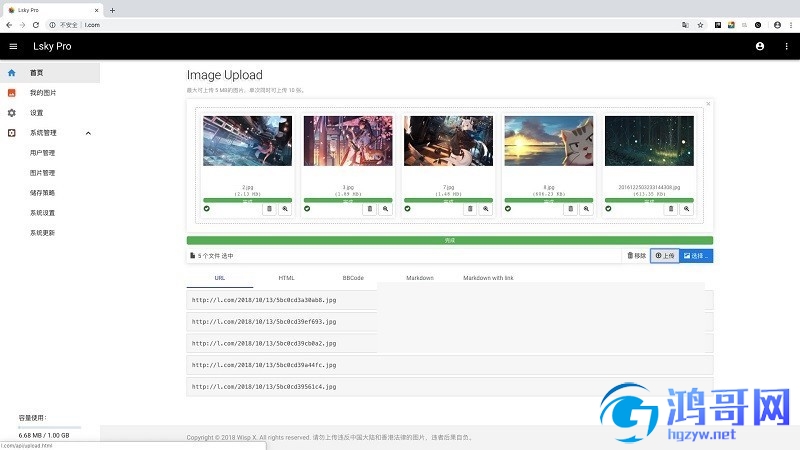Click the 8.jpg cat thumbnail image
Image resolution: width=800 pixels, height=450 pixels.
click(549, 141)
